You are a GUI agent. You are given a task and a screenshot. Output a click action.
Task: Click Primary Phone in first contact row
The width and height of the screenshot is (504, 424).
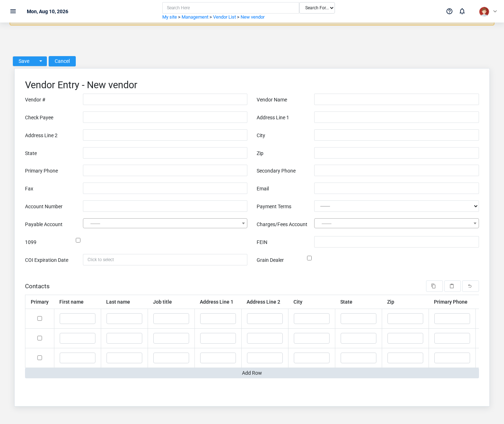pos(452,319)
